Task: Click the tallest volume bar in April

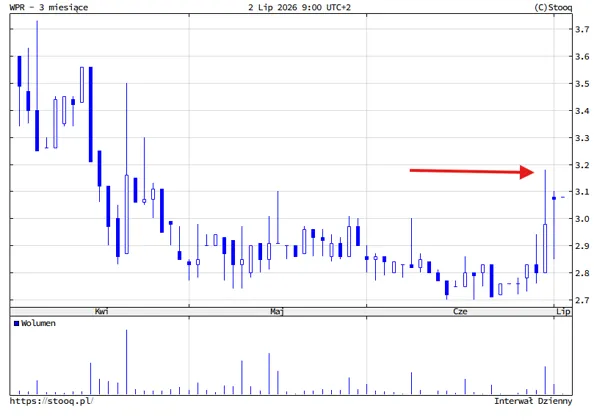Action: click(x=126, y=362)
